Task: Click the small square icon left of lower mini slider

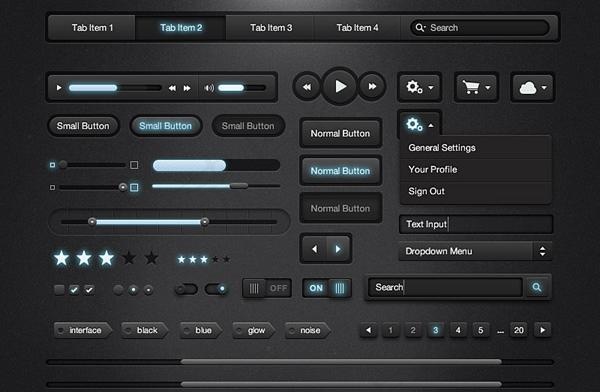Action: [x=52, y=188]
